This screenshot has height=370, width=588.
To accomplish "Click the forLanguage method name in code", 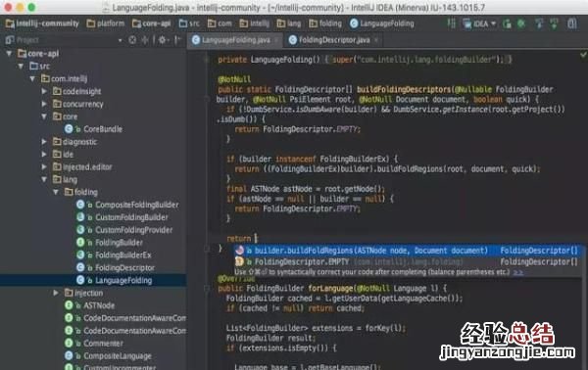I will tap(330, 289).
